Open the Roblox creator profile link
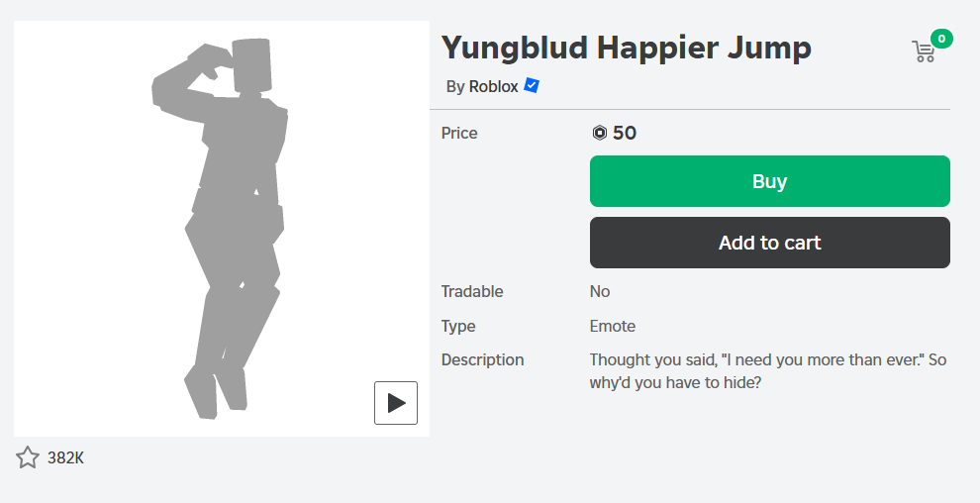 point(493,87)
